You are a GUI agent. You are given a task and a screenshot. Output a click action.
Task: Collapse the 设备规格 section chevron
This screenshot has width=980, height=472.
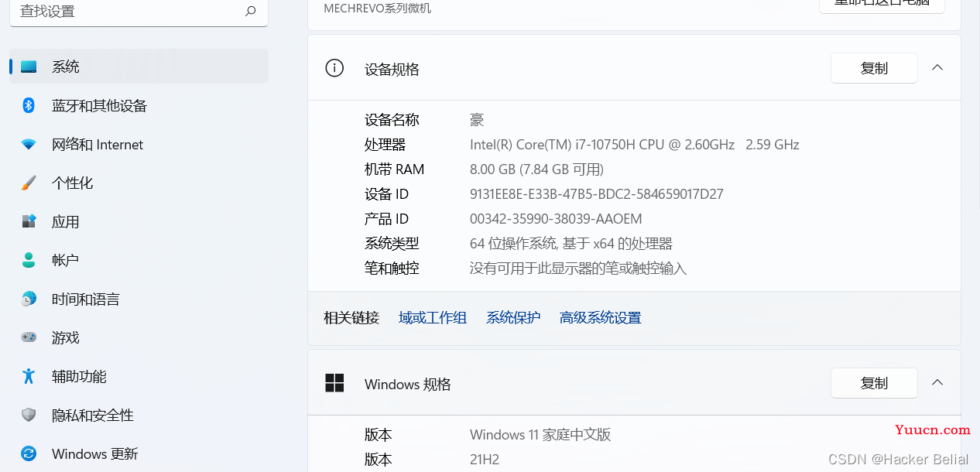tap(937, 68)
